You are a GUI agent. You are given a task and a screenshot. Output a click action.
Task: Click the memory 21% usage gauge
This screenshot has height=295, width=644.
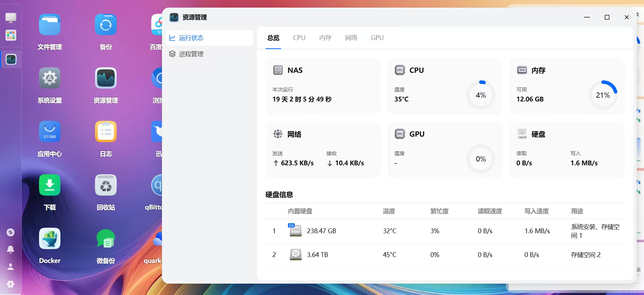point(603,95)
